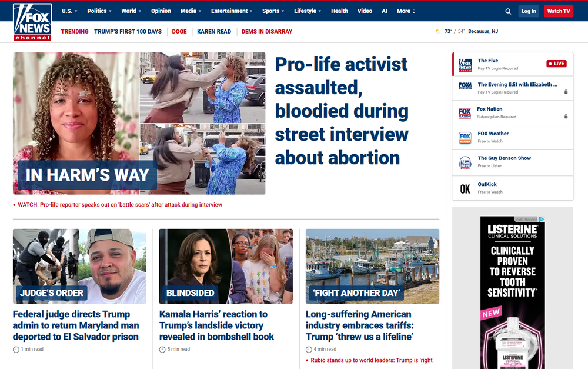Click the AdChoices icon on Listerine ad

pyautogui.click(x=541, y=220)
